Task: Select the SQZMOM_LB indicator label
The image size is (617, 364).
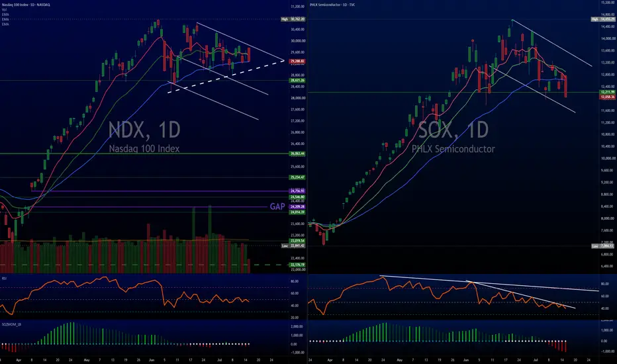Action: coord(11,324)
